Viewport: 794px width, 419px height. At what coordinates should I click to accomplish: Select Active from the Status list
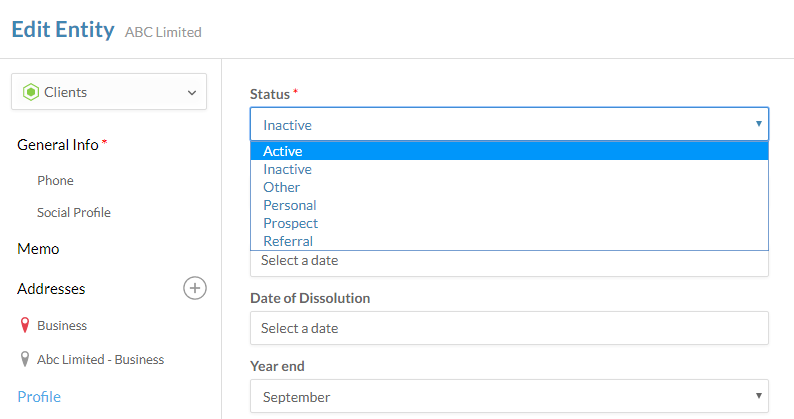[283, 151]
